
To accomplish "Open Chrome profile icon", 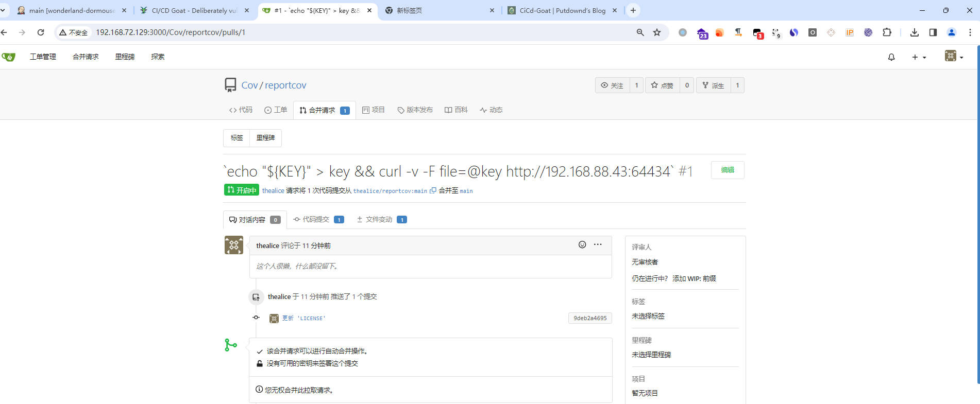I will point(952,32).
